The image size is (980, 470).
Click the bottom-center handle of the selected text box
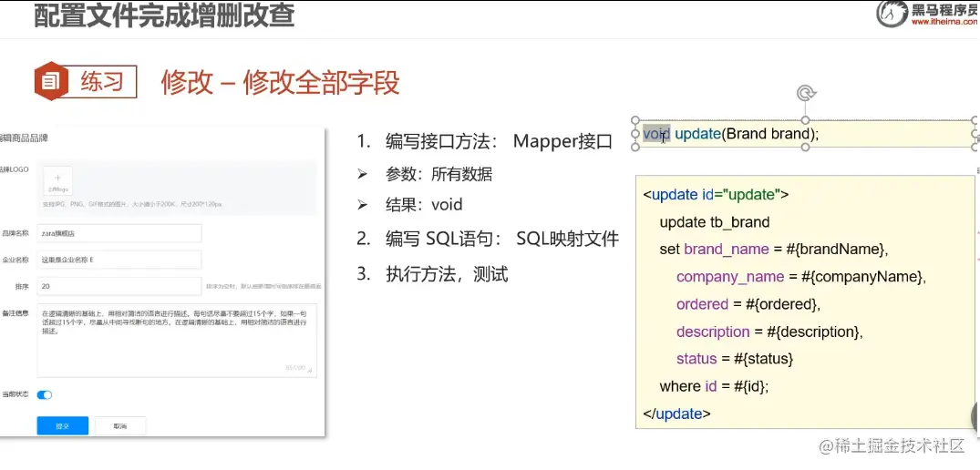(805, 148)
